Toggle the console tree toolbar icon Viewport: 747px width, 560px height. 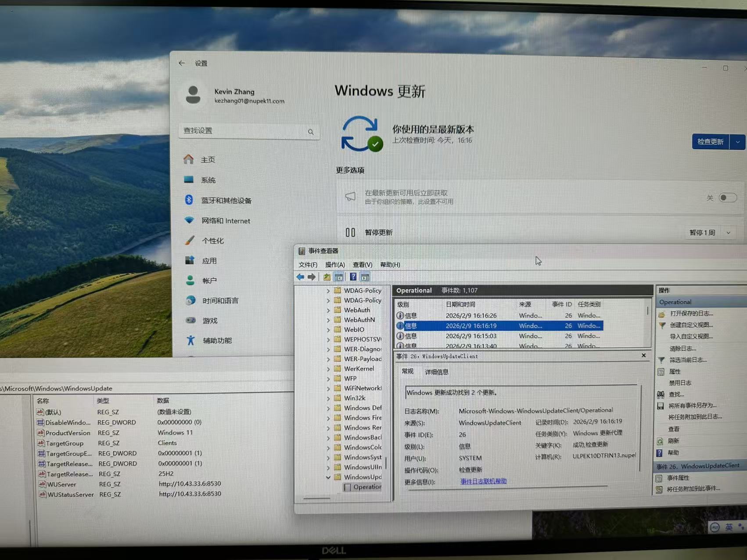pyautogui.click(x=339, y=277)
